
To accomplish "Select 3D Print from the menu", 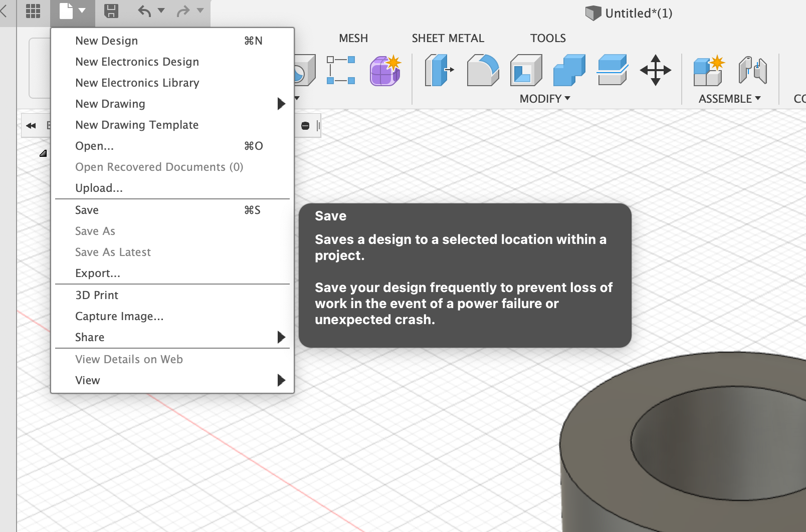I will point(97,295).
